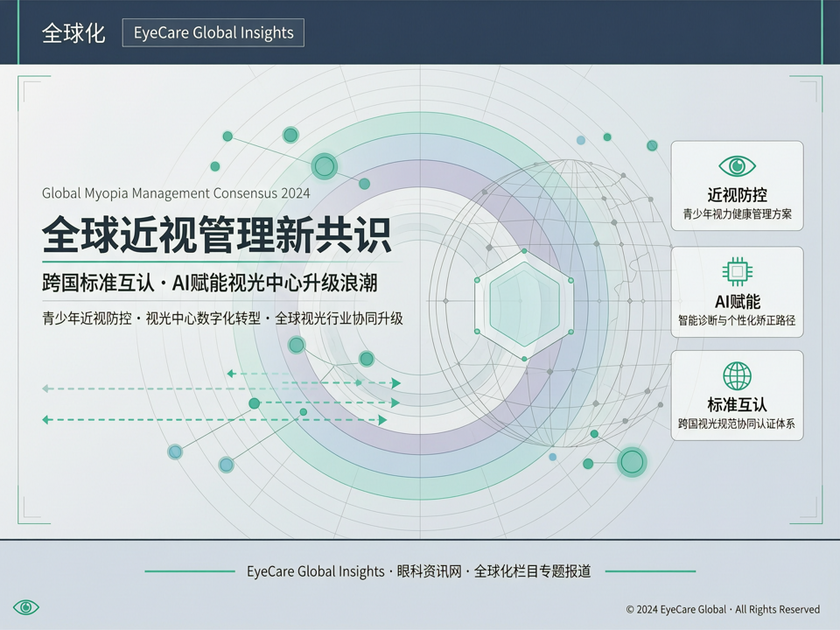Click 智能诊断与个性化矫正路径 description
840x630 pixels.
click(x=737, y=320)
